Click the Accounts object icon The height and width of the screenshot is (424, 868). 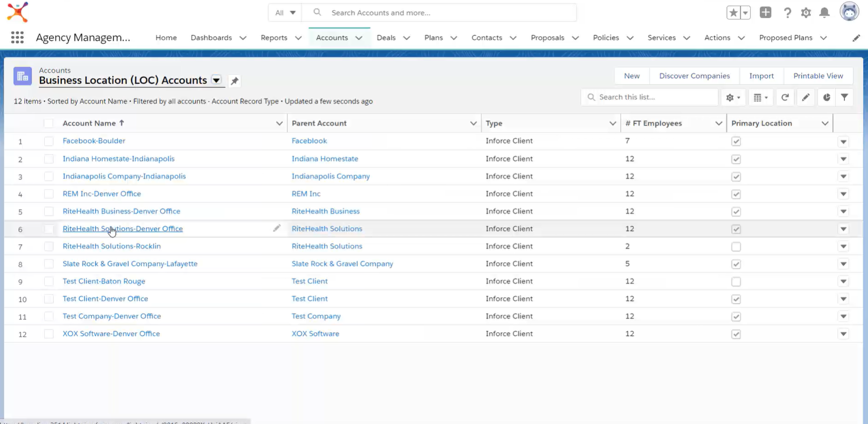coord(23,76)
